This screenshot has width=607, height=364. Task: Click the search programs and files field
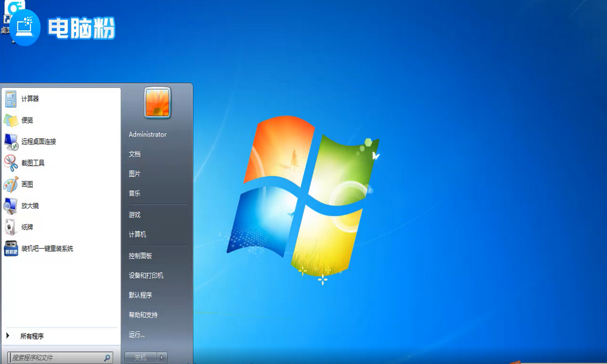60,358
